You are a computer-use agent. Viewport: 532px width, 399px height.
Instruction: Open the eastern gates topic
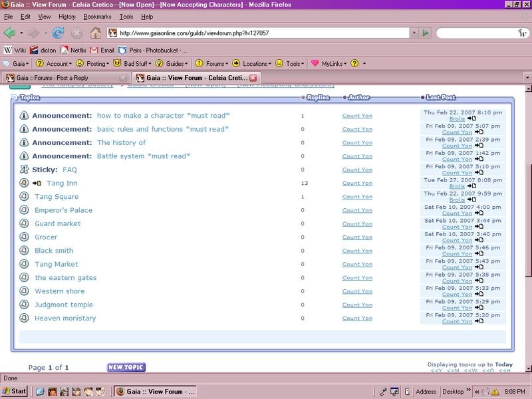pos(66,277)
